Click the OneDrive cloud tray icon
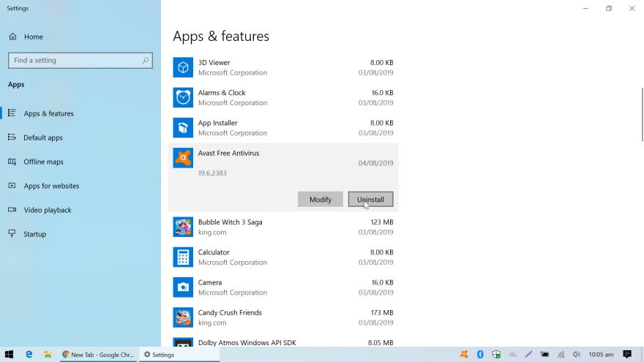 tap(512, 354)
